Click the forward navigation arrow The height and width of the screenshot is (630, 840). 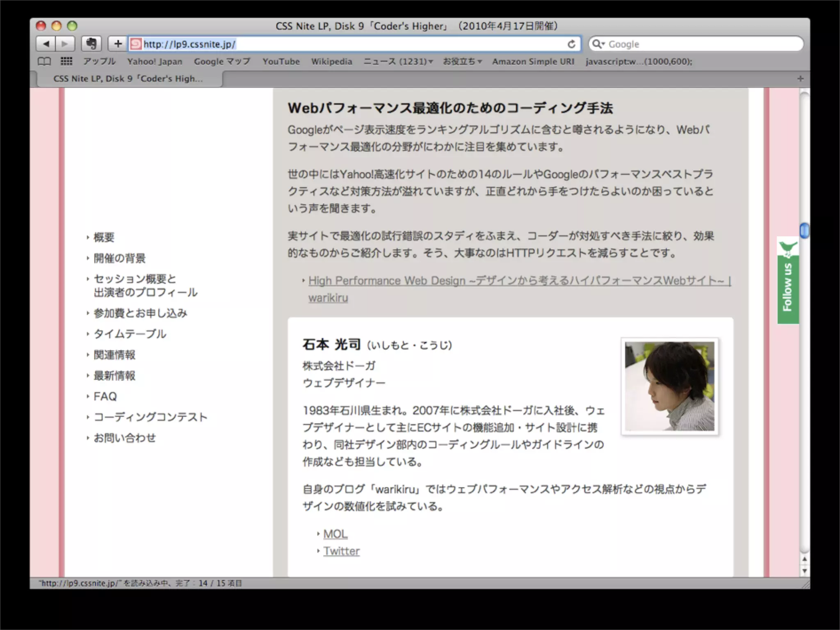65,44
